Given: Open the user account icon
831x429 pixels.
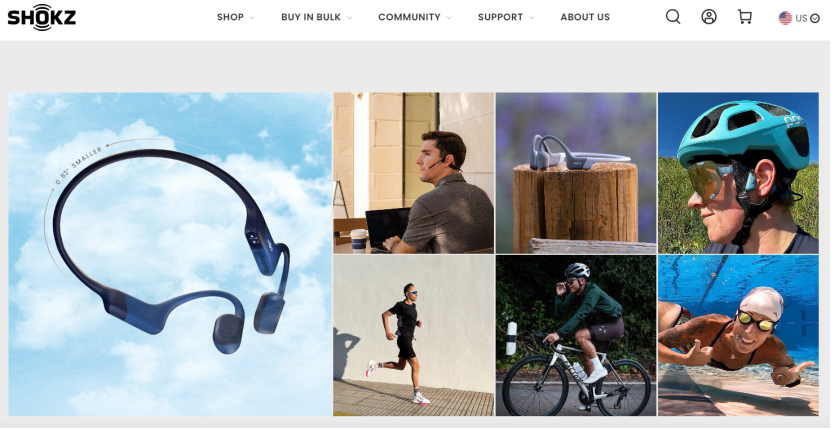Looking at the screenshot, I should pos(709,17).
